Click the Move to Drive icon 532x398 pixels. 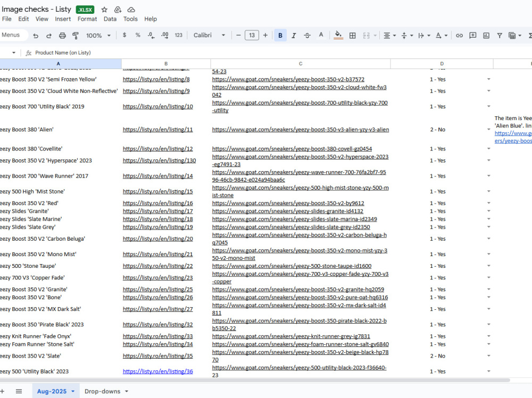point(118,10)
